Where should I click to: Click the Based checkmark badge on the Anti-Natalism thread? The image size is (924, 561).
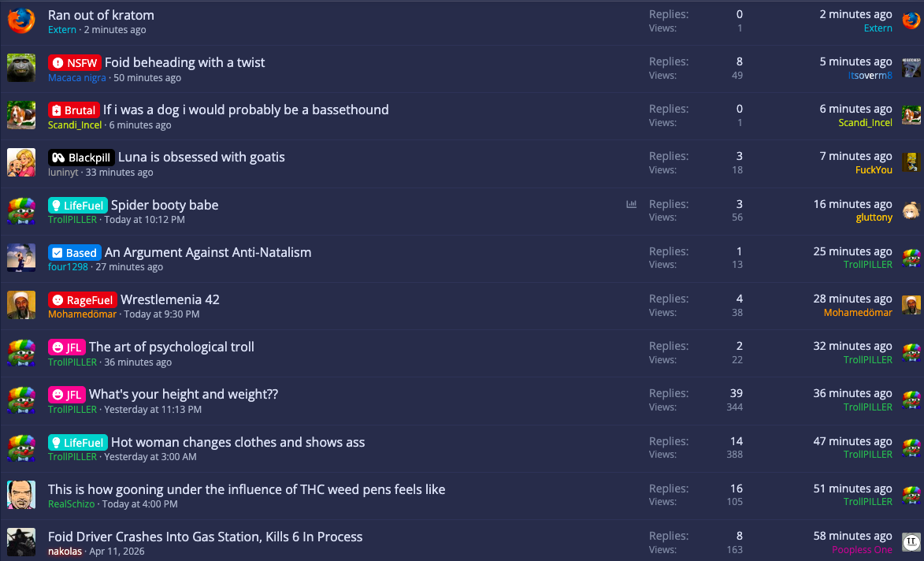(x=75, y=252)
